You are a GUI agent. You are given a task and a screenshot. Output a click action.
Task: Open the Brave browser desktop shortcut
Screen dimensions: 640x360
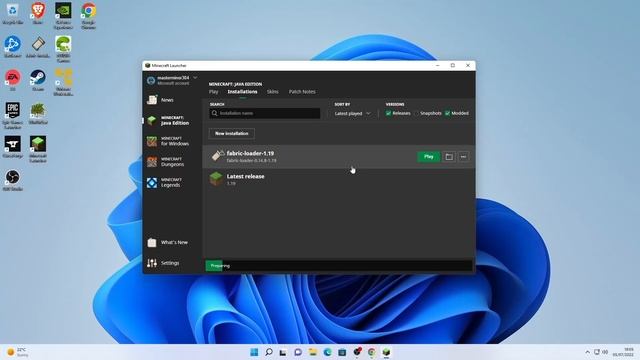click(38, 14)
